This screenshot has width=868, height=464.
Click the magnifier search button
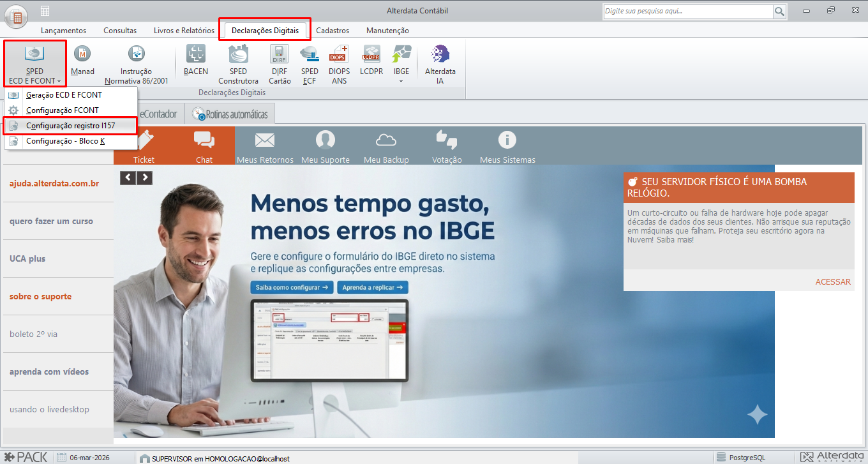779,11
